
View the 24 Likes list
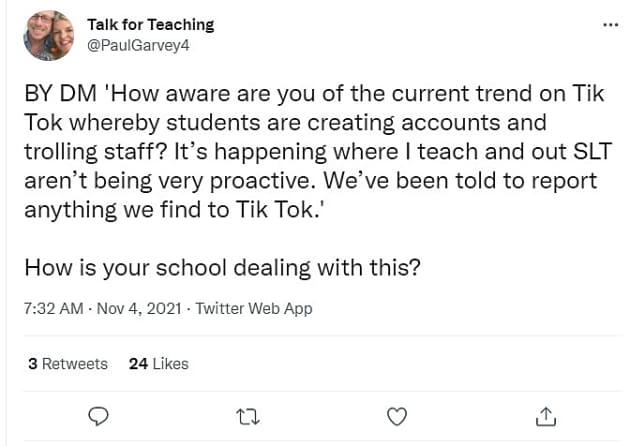[x=158, y=364]
